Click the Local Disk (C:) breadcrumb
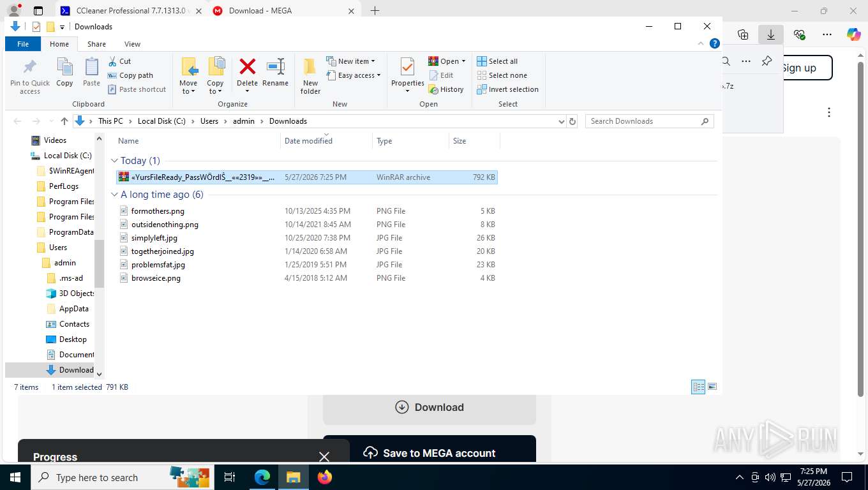Viewport: 868px width, 490px height. [x=161, y=121]
